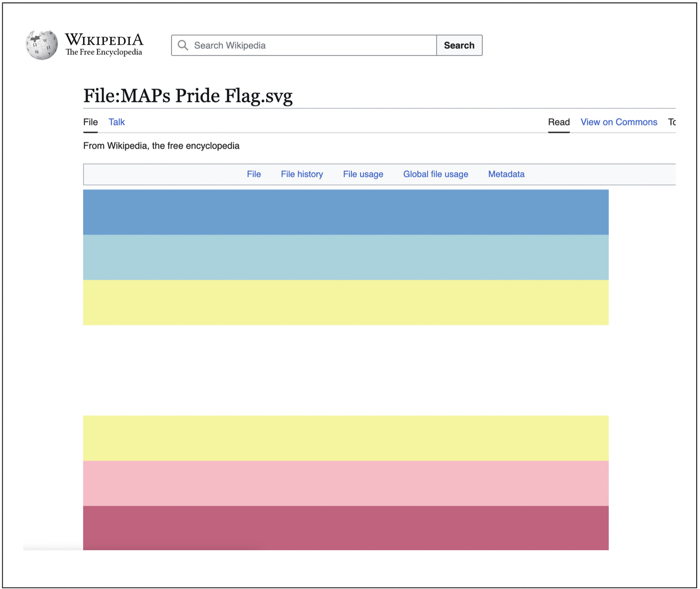Click the light pink flag stripe
The height and width of the screenshot is (589, 700).
(346, 483)
